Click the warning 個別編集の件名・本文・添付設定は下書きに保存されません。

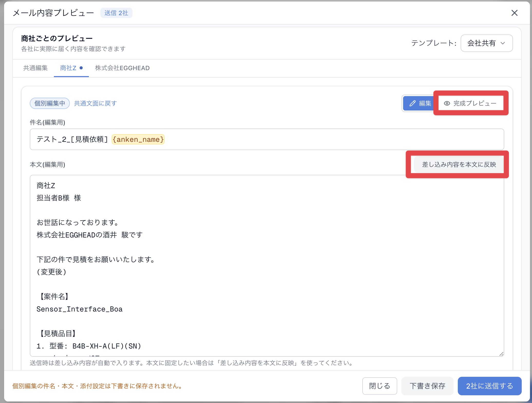click(98, 386)
